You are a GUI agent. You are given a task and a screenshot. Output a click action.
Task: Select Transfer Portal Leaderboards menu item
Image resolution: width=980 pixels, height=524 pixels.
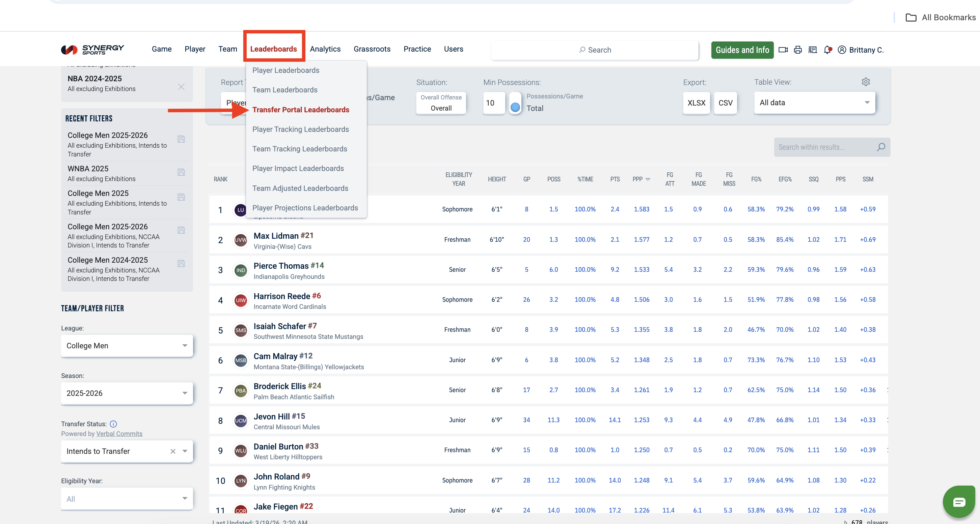[301, 110]
